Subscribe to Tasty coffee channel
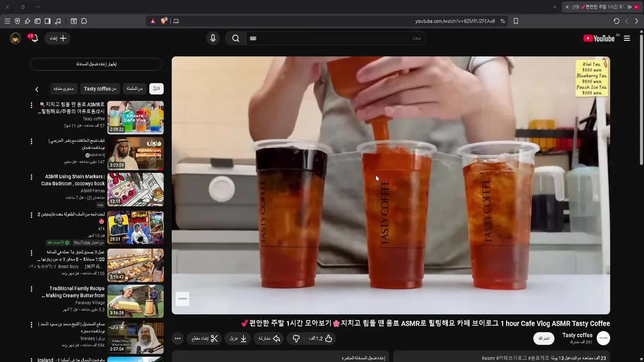 pyautogui.click(x=544, y=338)
